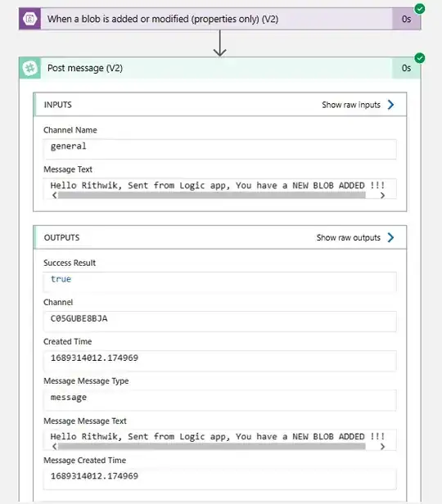Click the Message Text label in inputs
The width and height of the screenshot is (442, 504).
[68, 169]
